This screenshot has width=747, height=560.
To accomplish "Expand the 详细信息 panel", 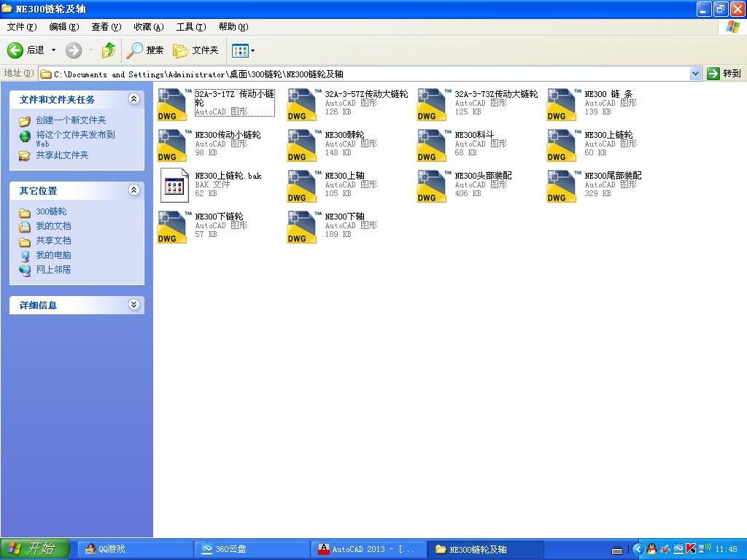I will (134, 305).
